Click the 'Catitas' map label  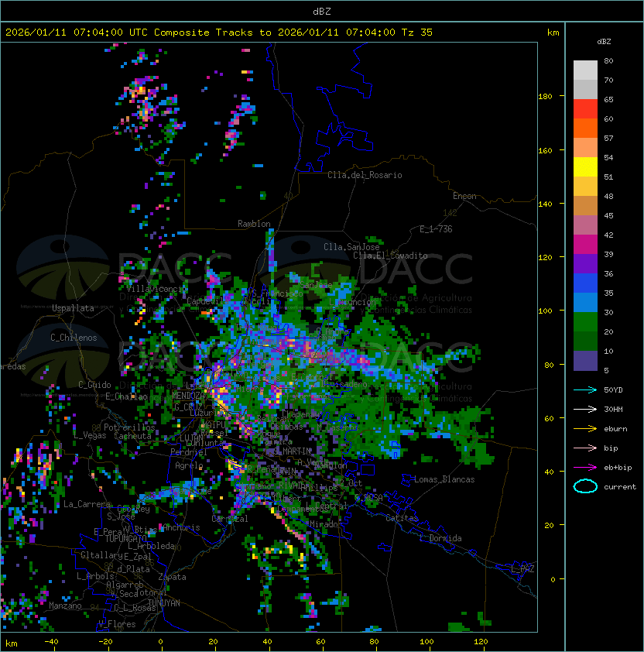click(402, 518)
